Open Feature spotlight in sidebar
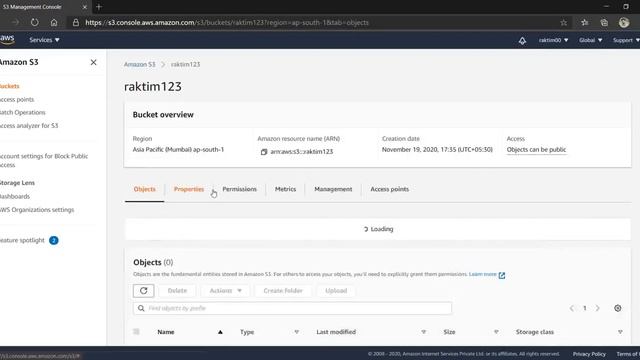640x360 pixels. tap(22, 240)
